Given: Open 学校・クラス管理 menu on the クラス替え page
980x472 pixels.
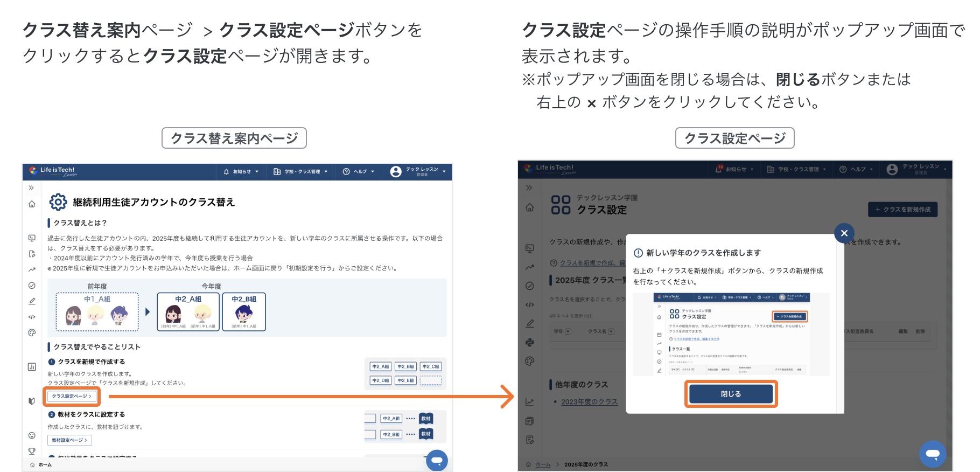Looking at the screenshot, I should 300,171.
